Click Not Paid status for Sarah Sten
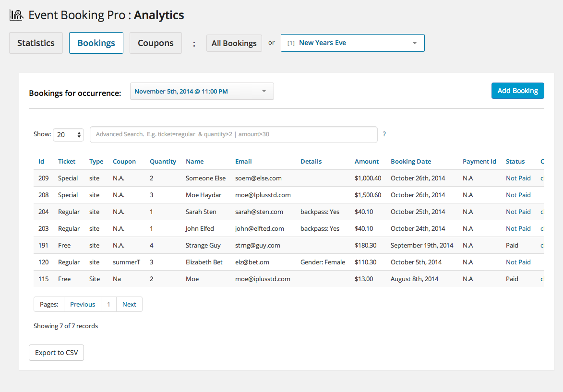 [518, 212]
